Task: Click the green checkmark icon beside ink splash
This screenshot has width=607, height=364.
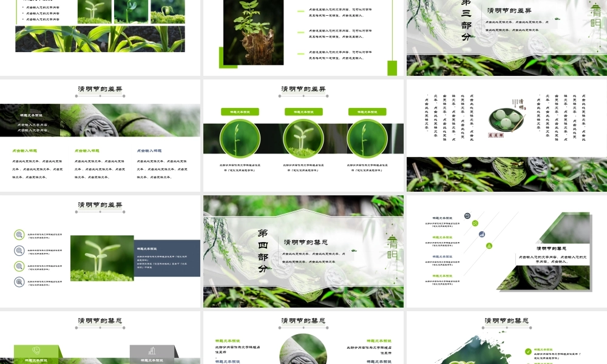Action: click(528, 351)
